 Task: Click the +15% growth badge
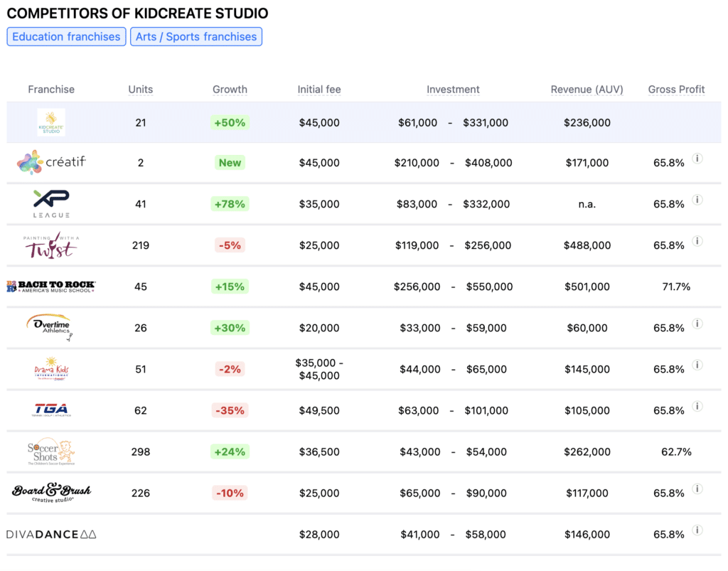point(230,287)
